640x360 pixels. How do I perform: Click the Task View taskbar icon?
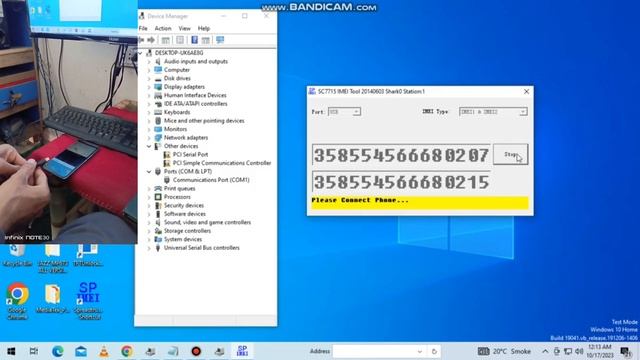34,351
